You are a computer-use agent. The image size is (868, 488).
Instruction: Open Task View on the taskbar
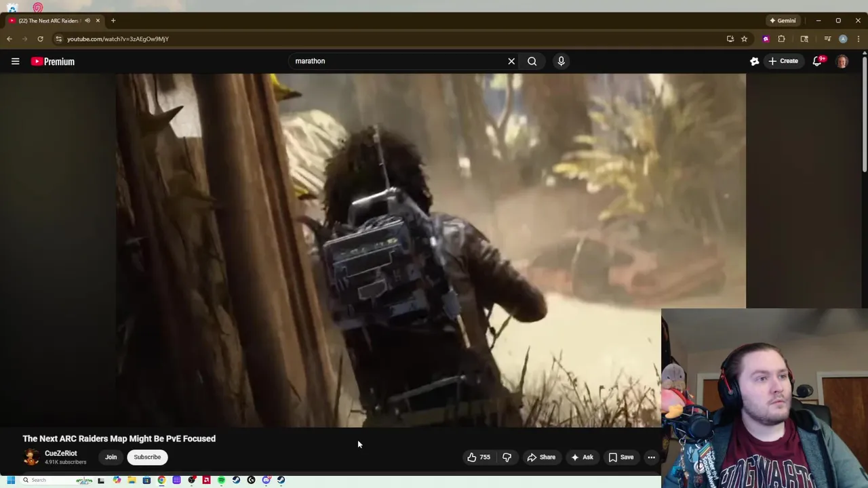101,480
